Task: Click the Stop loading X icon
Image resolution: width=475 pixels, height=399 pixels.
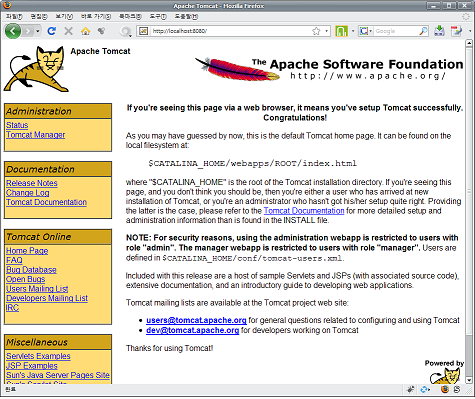Action: pos(68,31)
